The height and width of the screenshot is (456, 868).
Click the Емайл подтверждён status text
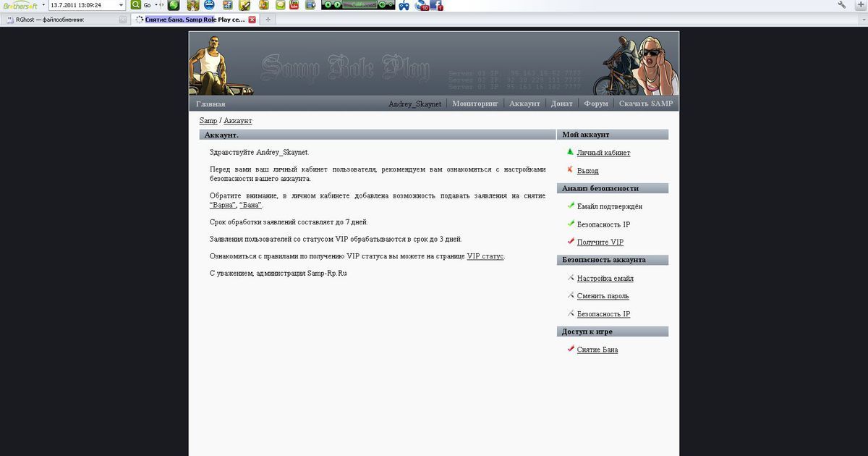pos(610,207)
